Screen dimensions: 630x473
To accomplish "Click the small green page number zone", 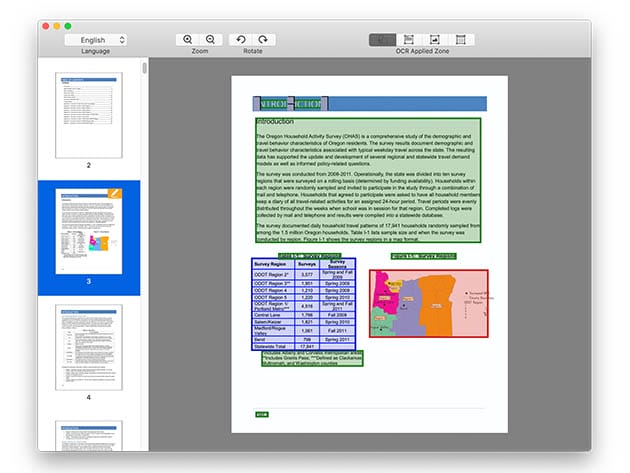I will point(262,414).
